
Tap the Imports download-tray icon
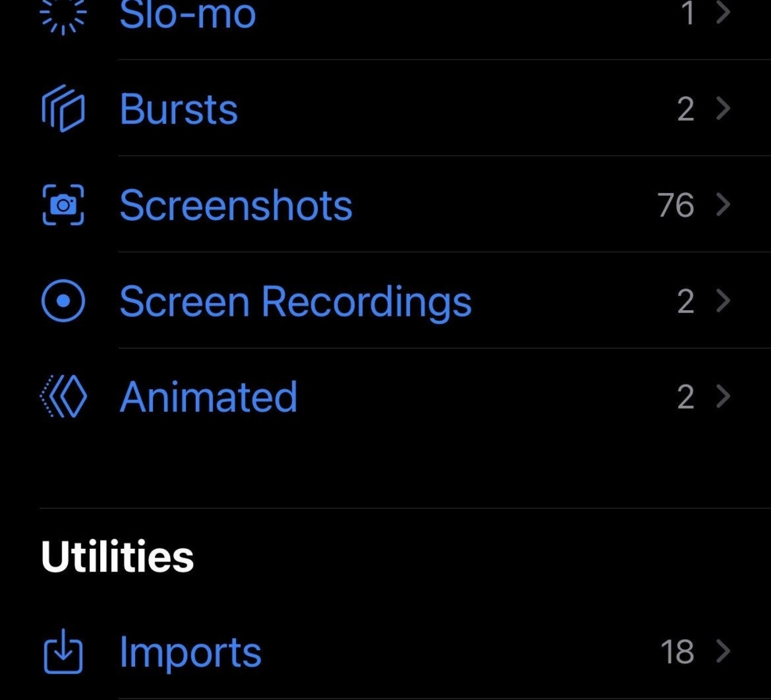(63, 652)
